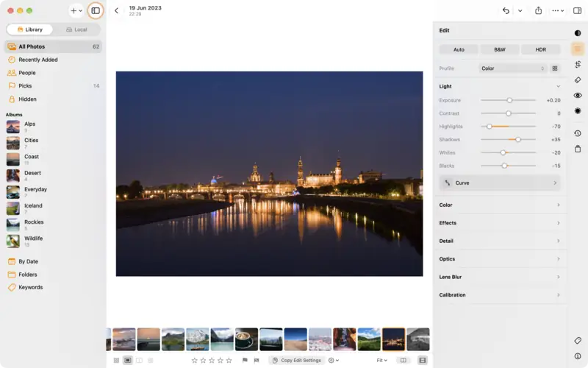Click the Undo arrow icon
Screen dimensions: 588x368
pos(506,10)
